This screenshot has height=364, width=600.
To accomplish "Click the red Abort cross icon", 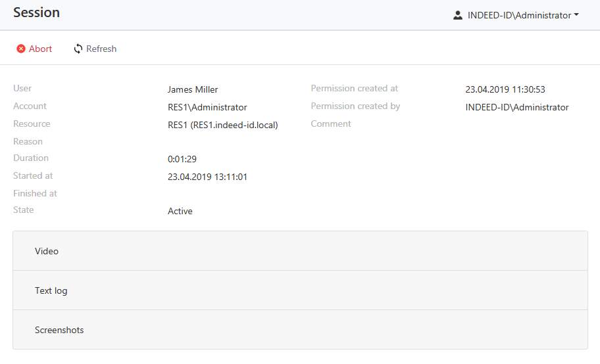I will pyautogui.click(x=21, y=49).
